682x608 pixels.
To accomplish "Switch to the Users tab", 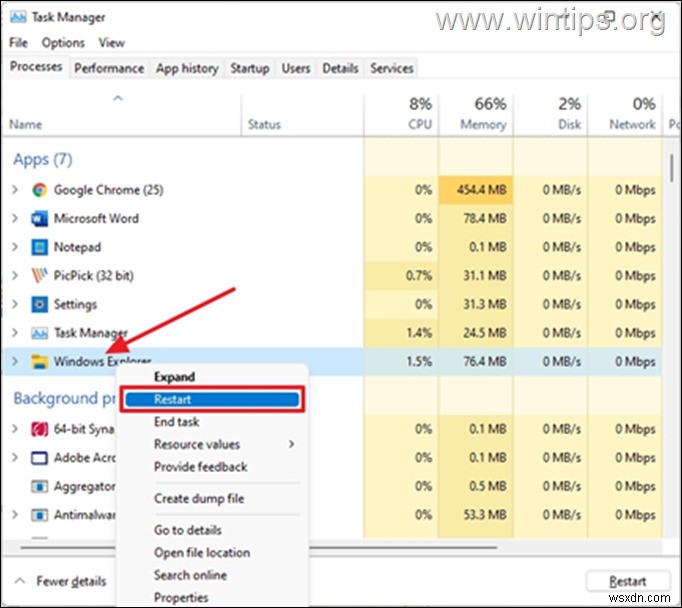I will [x=296, y=68].
